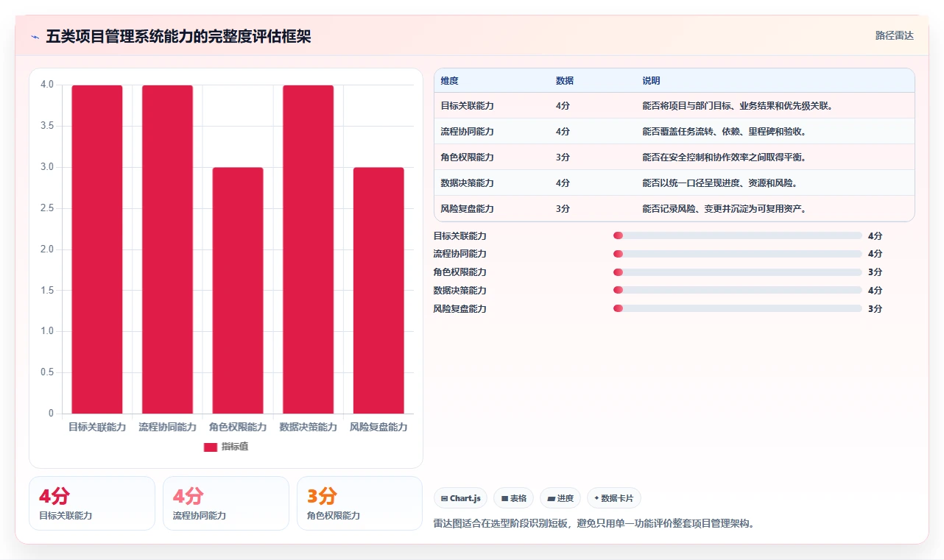Toggle the 指标值 chart legend item
The height and width of the screenshot is (560, 944).
click(226, 447)
